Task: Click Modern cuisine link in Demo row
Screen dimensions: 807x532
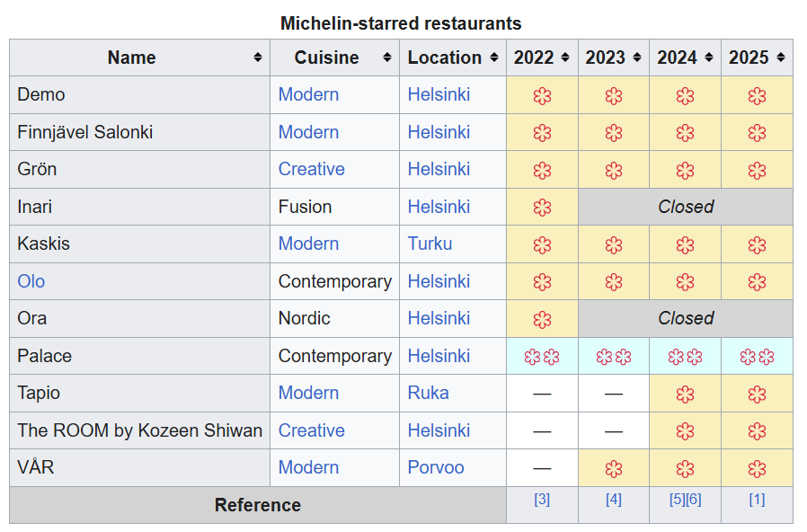Action: [308, 94]
